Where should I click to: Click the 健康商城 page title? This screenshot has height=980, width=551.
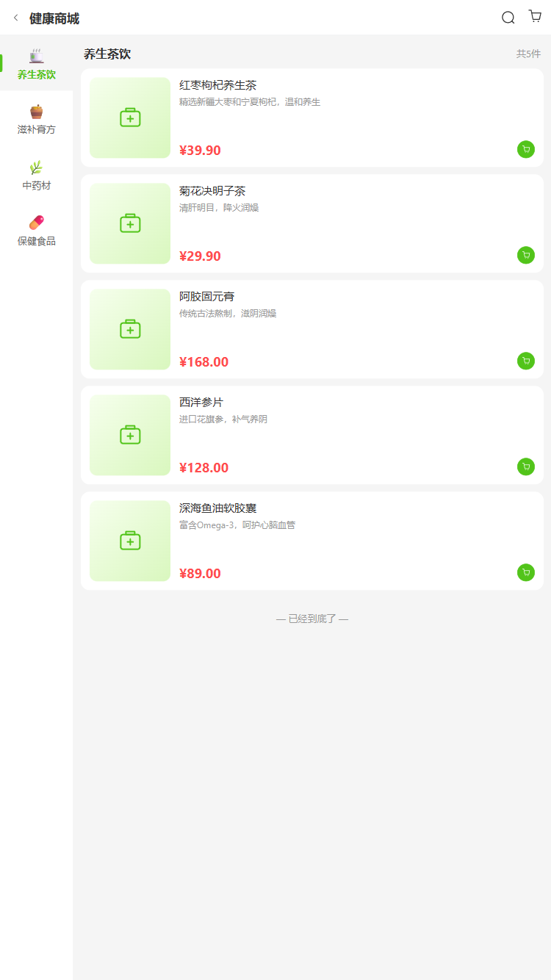[54, 18]
